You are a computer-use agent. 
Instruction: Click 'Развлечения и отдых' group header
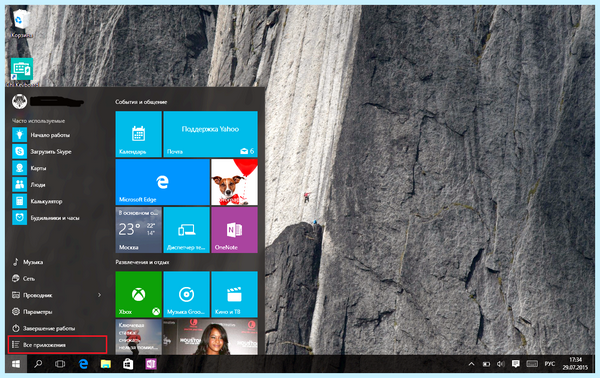(142, 262)
